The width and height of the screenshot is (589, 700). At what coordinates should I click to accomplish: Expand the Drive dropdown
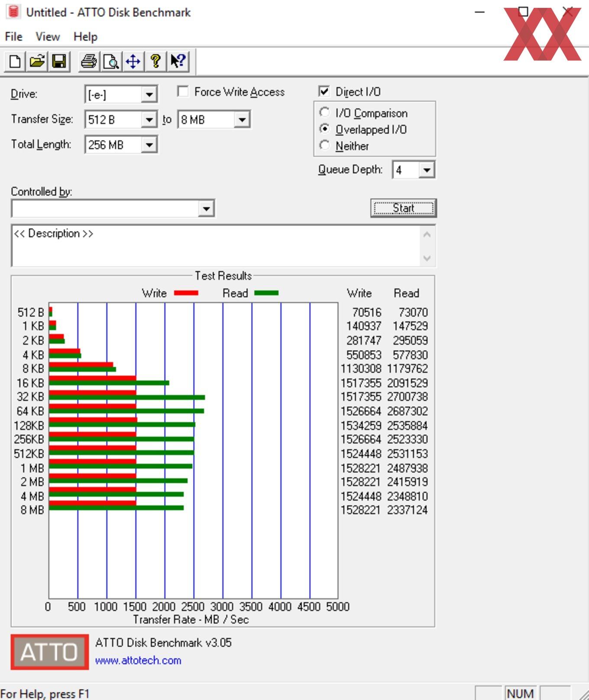(149, 94)
